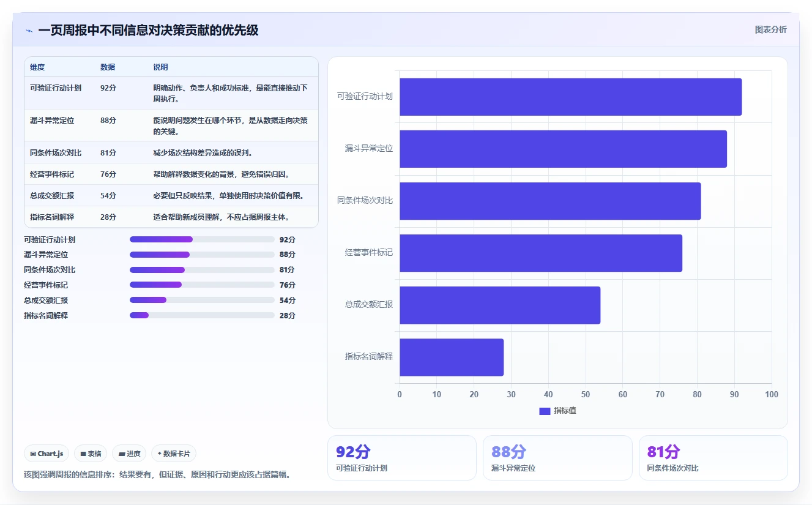
Task: Click description '减少场次结构差异造成的误判。'
Action: (x=204, y=153)
